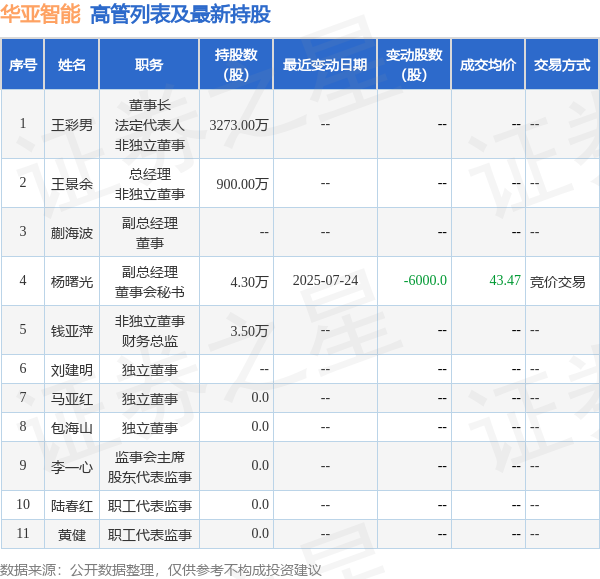Click 包海山's 独立董事 position cell

tap(150, 428)
